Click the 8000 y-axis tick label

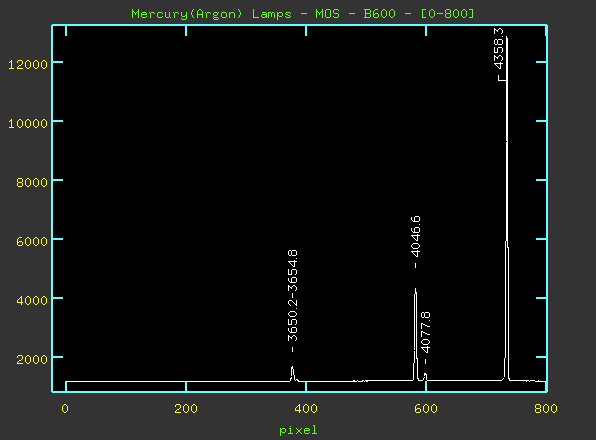(x=32, y=182)
